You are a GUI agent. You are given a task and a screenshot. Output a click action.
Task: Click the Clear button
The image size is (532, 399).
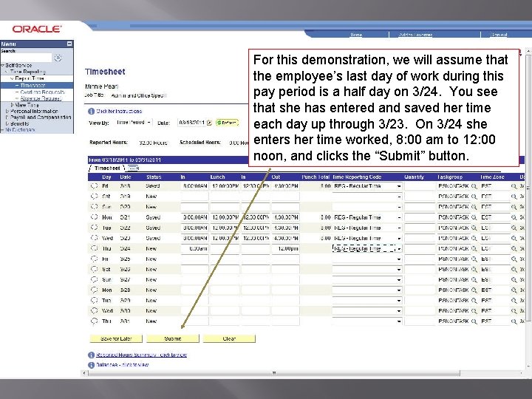[229, 338]
